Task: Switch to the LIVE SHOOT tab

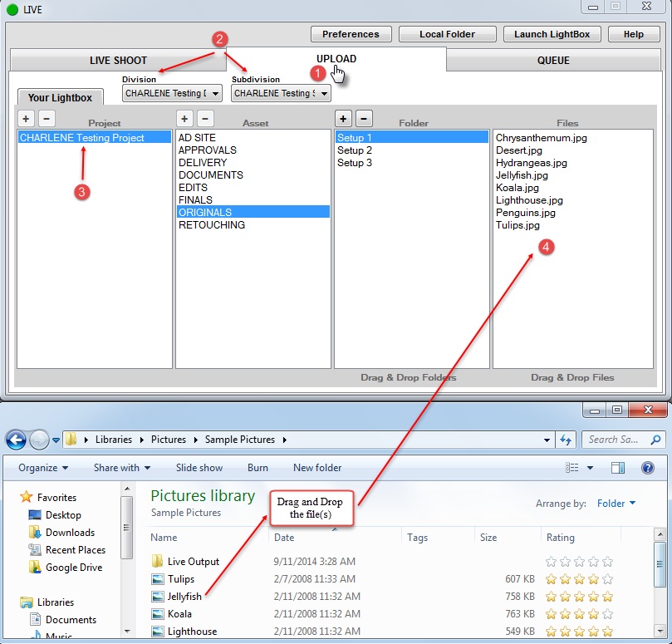Action: click(x=118, y=60)
